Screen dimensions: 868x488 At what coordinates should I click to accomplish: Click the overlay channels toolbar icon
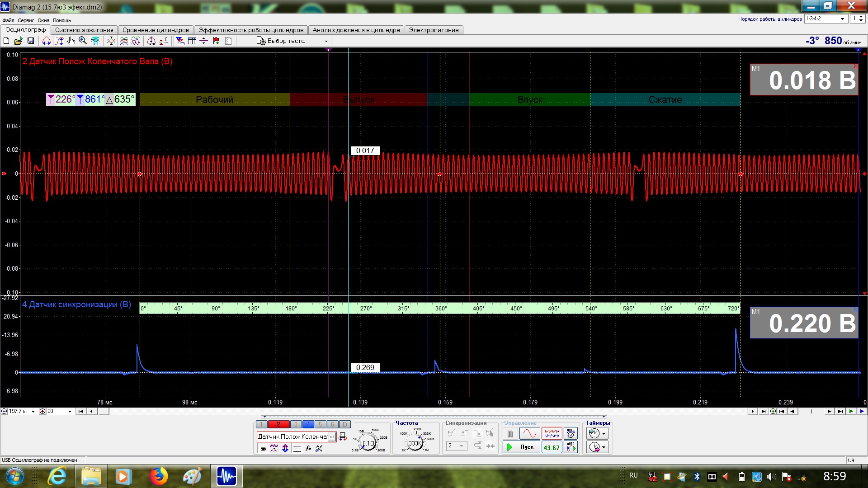[111, 41]
